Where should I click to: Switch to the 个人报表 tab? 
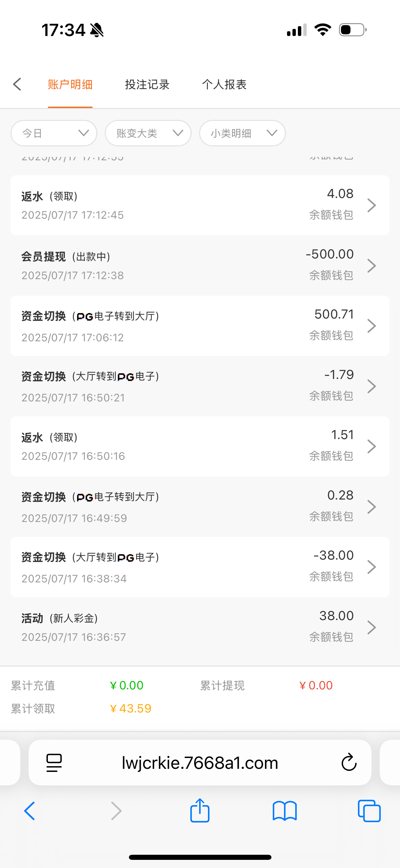pos(224,85)
